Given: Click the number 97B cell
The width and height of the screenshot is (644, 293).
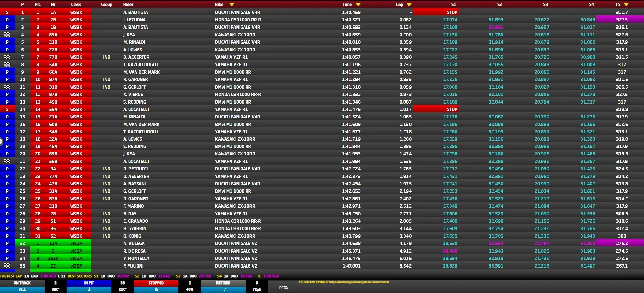Looking at the screenshot, I should pyautogui.click(x=53, y=94).
